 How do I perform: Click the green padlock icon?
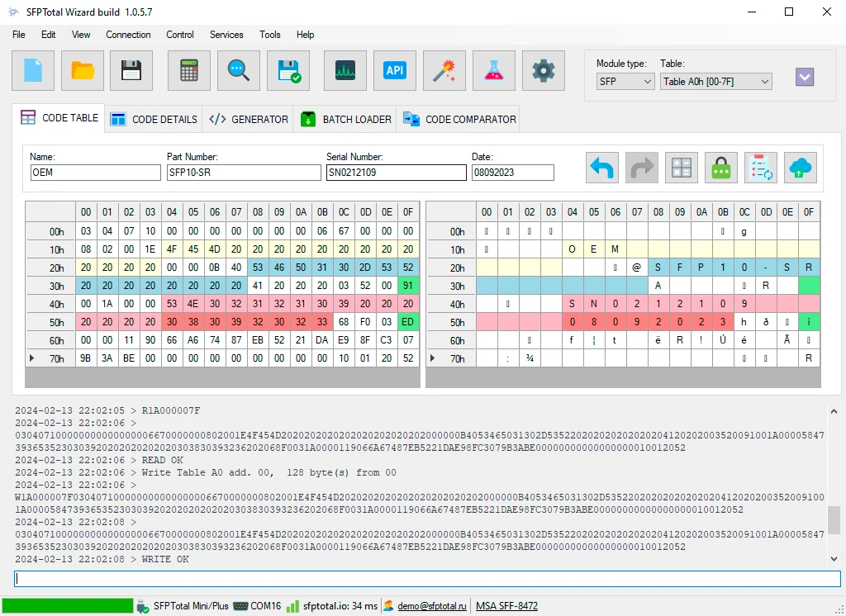pos(721,168)
